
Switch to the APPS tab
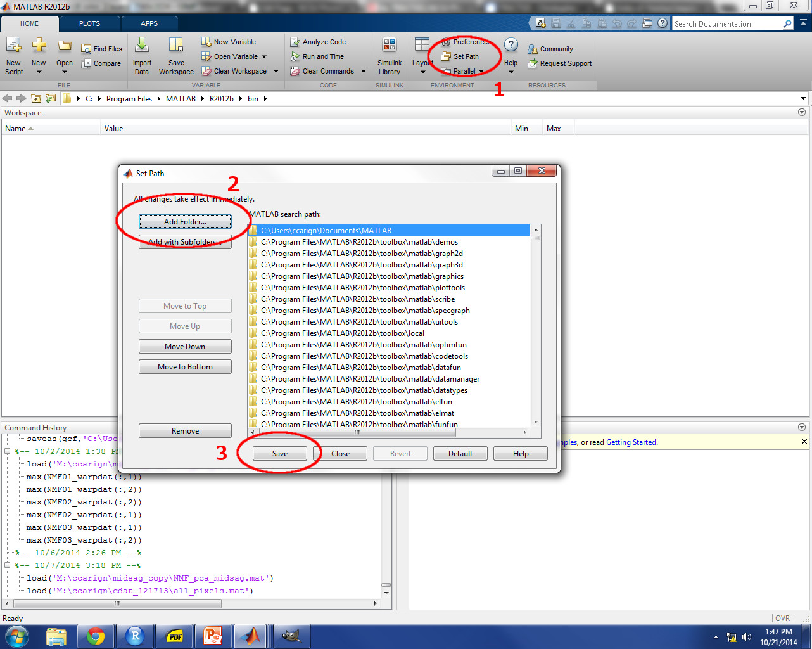pyautogui.click(x=149, y=23)
